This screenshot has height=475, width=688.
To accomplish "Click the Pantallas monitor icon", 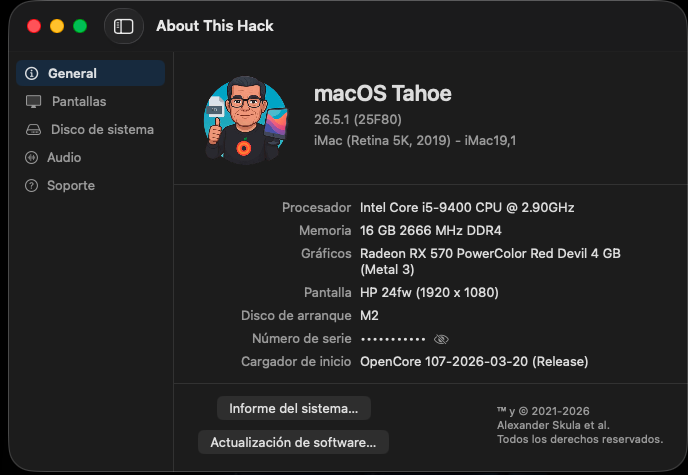I will coord(33,101).
